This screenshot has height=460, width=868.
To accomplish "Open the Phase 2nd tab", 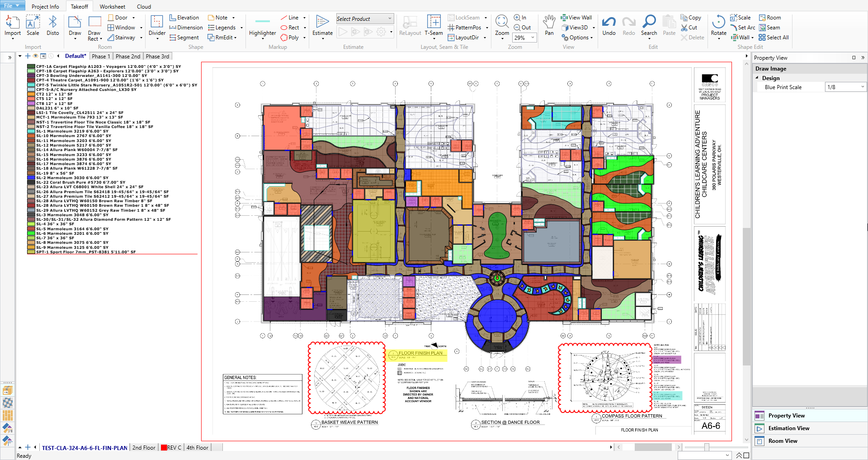I will point(128,56).
